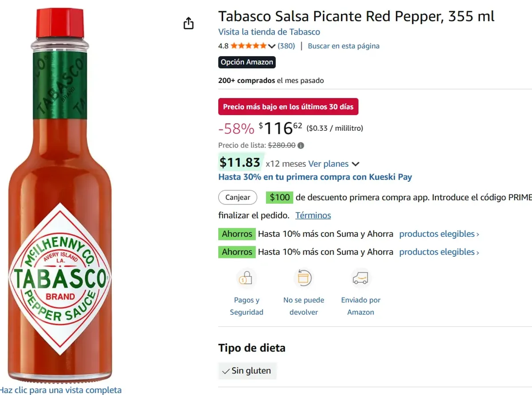Open the list price info tooltip icon
Screen dimensions: 532x395
click(300, 145)
